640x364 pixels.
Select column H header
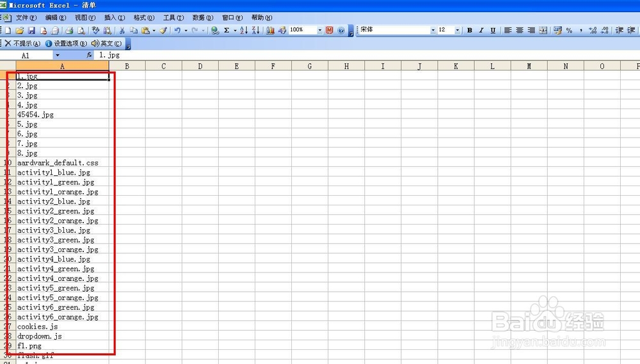pos(346,66)
